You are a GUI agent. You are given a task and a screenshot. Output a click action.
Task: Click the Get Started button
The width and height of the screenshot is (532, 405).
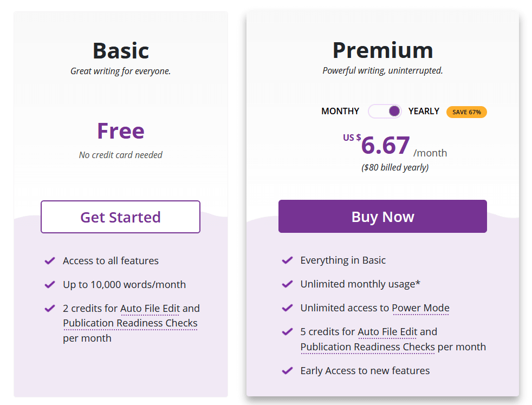click(x=120, y=217)
